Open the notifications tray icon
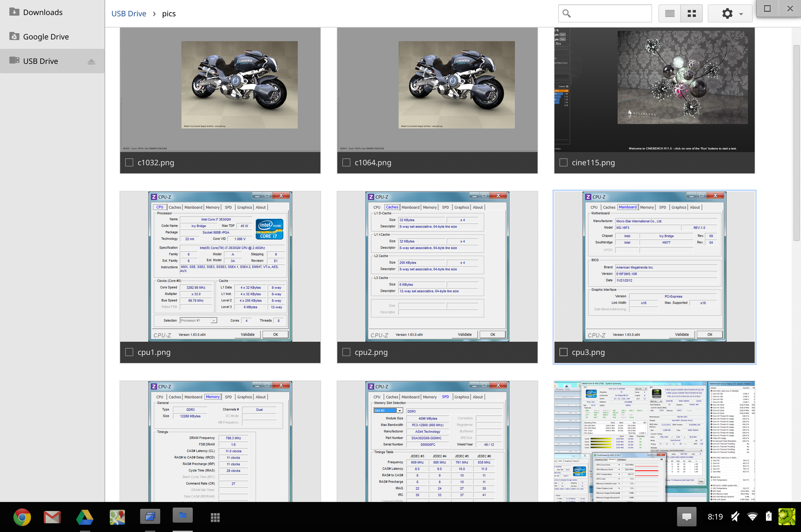This screenshot has height=532, width=801. tap(687, 516)
